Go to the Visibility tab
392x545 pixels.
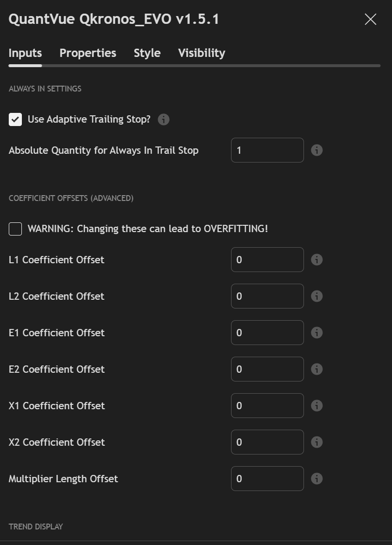click(x=201, y=53)
